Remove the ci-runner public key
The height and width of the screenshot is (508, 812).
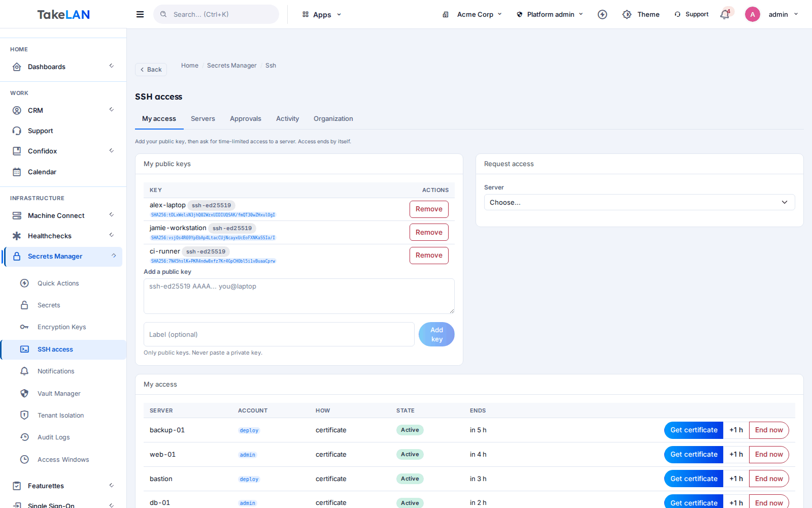(429, 256)
